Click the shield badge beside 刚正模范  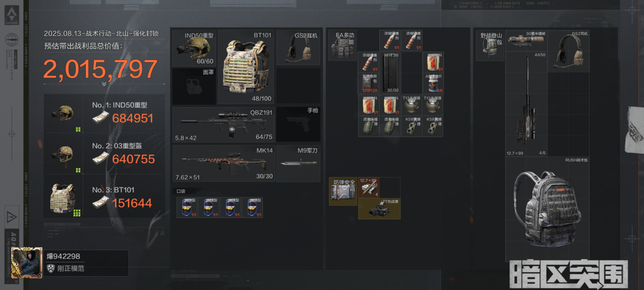coord(51,268)
